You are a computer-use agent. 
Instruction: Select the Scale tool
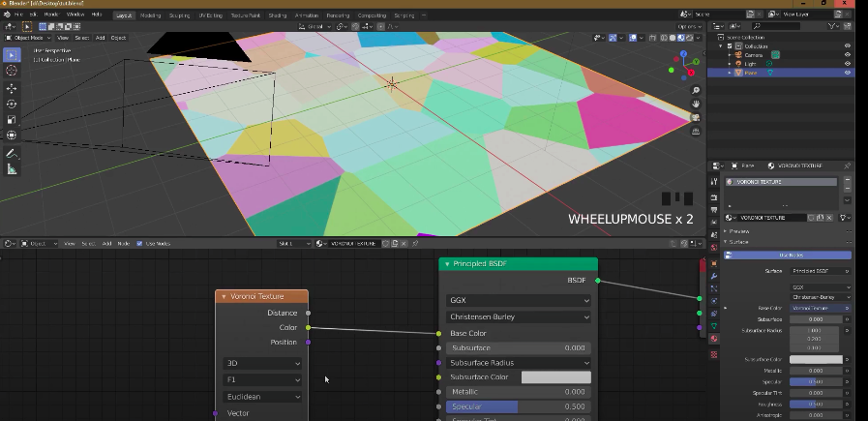pyautogui.click(x=12, y=120)
